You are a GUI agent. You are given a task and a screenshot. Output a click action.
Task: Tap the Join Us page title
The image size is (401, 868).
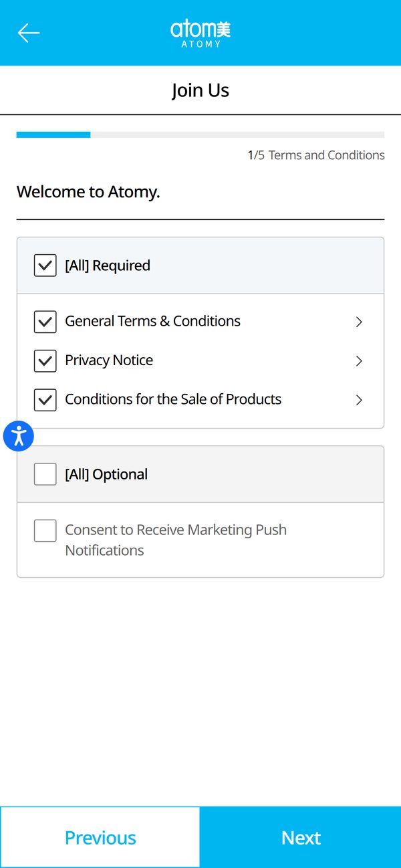(200, 90)
